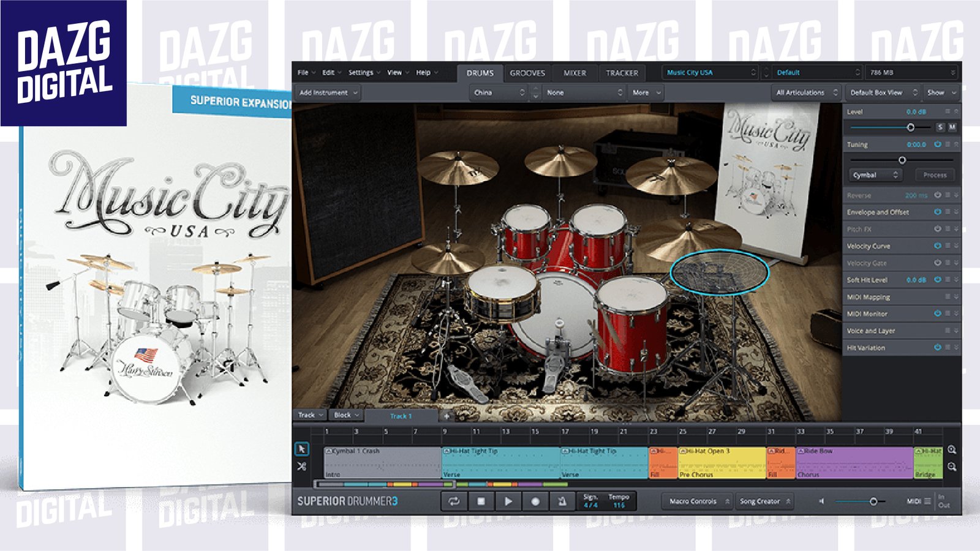
Task: Select the yellow Pre Chorus song block
Action: point(722,463)
